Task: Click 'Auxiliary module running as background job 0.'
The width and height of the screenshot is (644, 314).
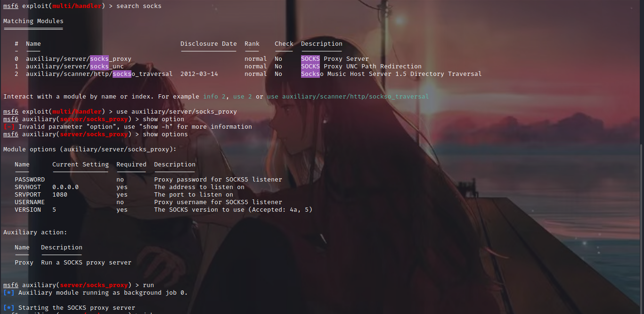Action: coord(103,293)
